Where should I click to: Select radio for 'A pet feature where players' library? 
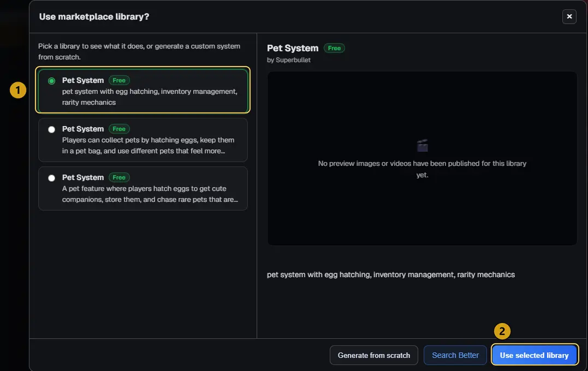click(x=52, y=178)
